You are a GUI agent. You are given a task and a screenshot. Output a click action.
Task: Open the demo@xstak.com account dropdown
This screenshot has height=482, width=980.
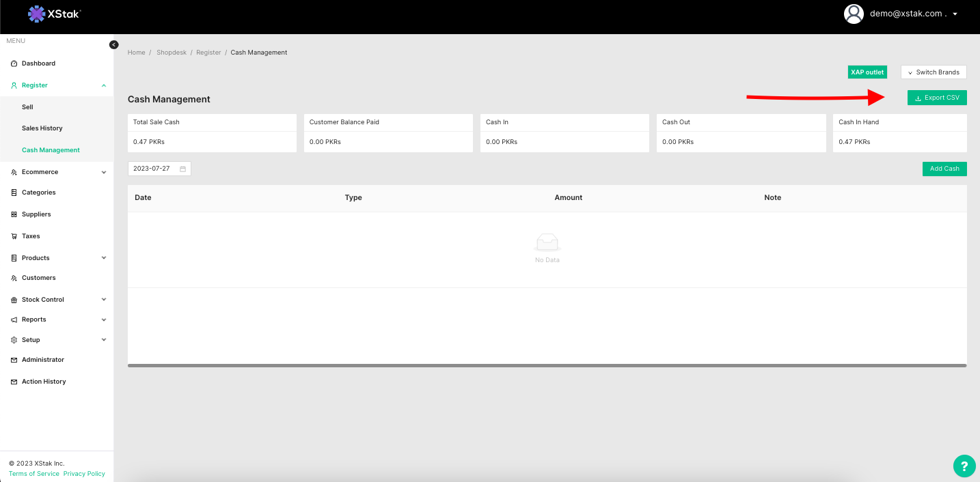coord(955,14)
